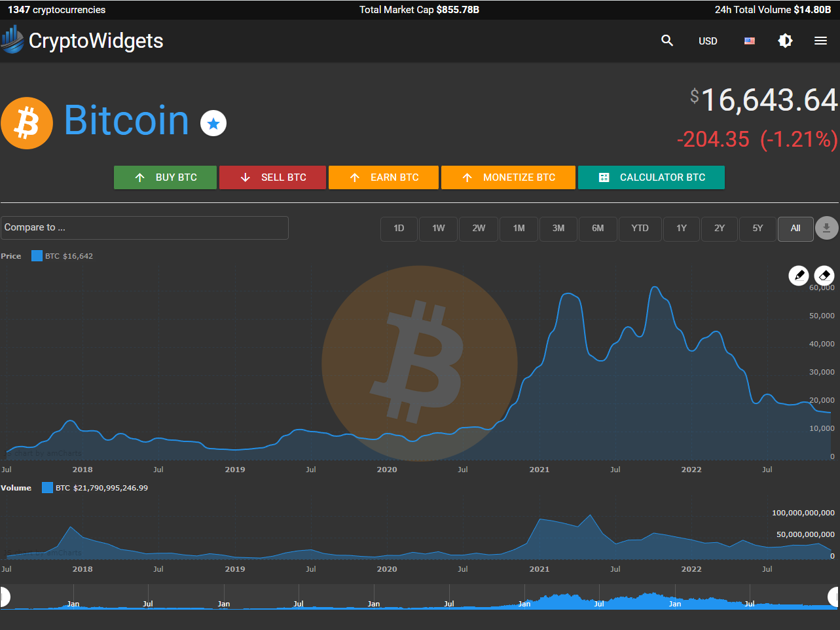
Task: Toggle BTC volume series legend swatch
Action: click(47, 488)
